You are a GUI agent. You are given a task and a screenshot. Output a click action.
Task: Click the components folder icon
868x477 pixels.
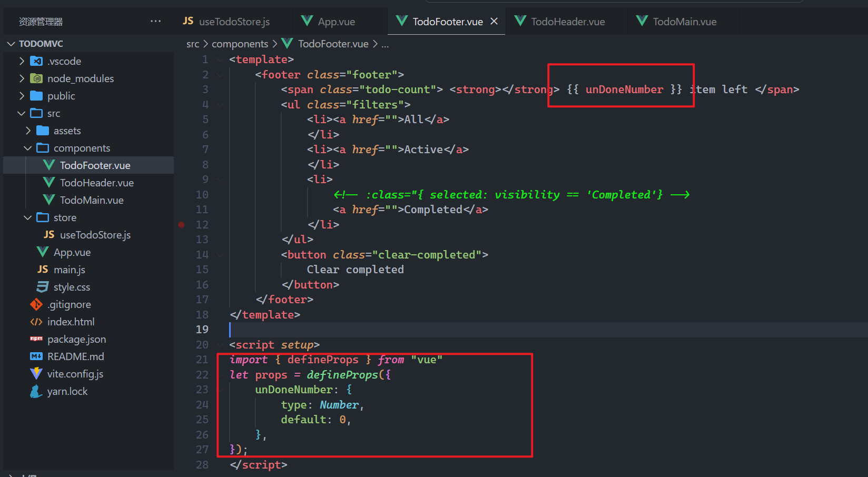(x=43, y=148)
